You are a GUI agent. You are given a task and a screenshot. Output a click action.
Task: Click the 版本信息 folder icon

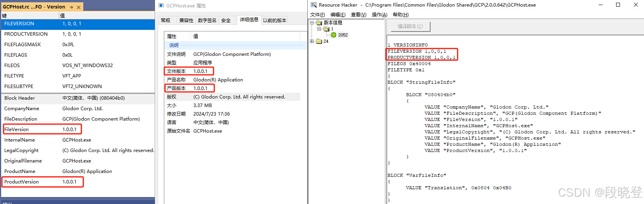[319, 23]
